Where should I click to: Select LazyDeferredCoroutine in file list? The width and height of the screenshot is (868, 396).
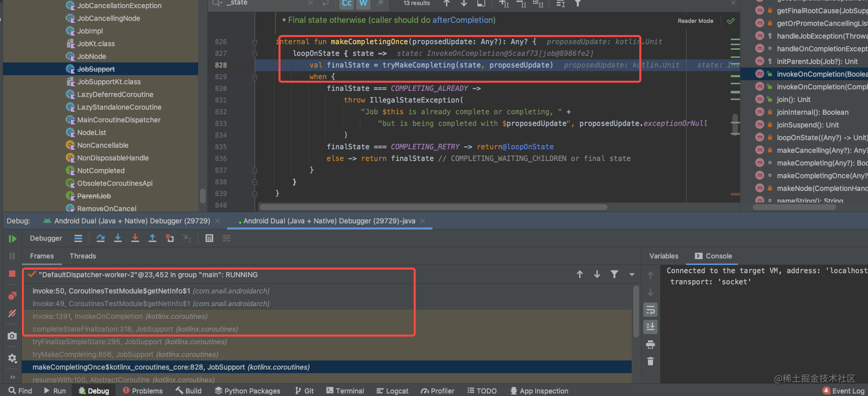coord(115,94)
